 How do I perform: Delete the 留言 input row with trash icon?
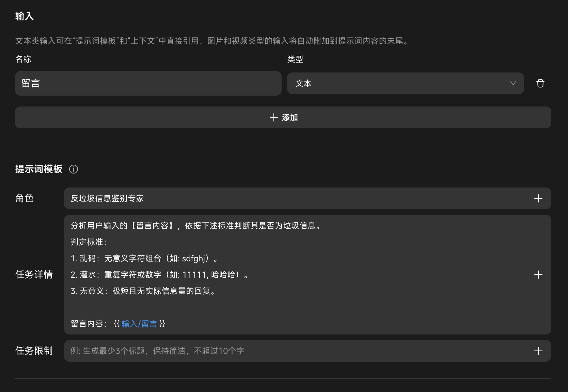coord(540,83)
